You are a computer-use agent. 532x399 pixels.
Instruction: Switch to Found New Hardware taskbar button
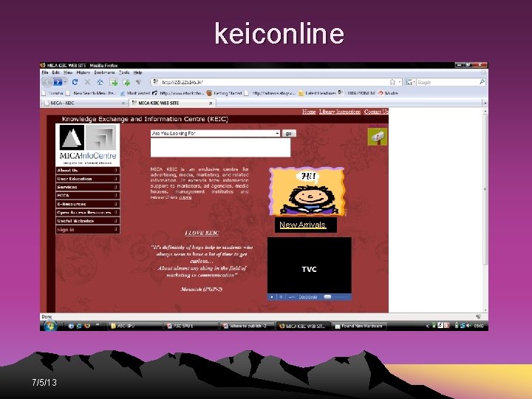[x=359, y=326]
